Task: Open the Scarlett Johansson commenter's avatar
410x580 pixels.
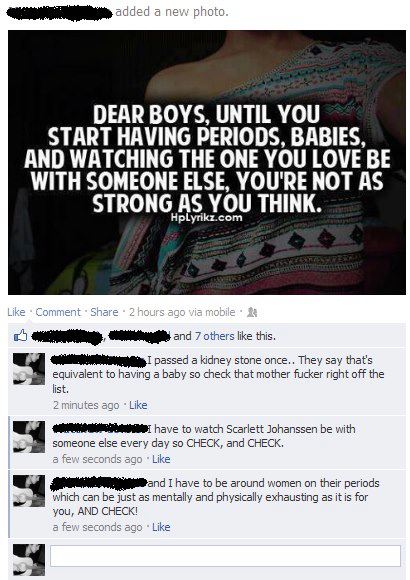Action: [29, 436]
